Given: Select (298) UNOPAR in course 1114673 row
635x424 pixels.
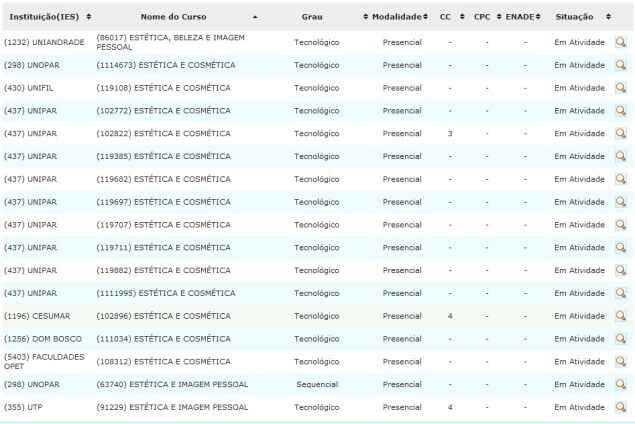Looking at the screenshot, I should (32, 65).
